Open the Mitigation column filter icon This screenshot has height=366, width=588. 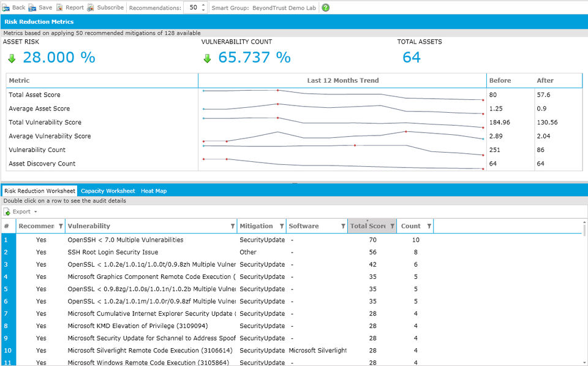281,226
